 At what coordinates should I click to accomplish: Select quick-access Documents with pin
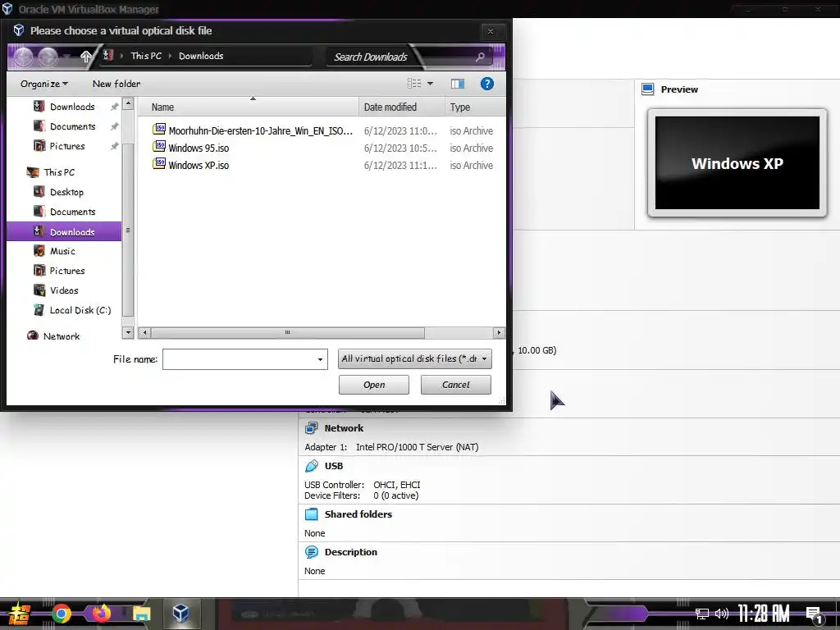72,126
